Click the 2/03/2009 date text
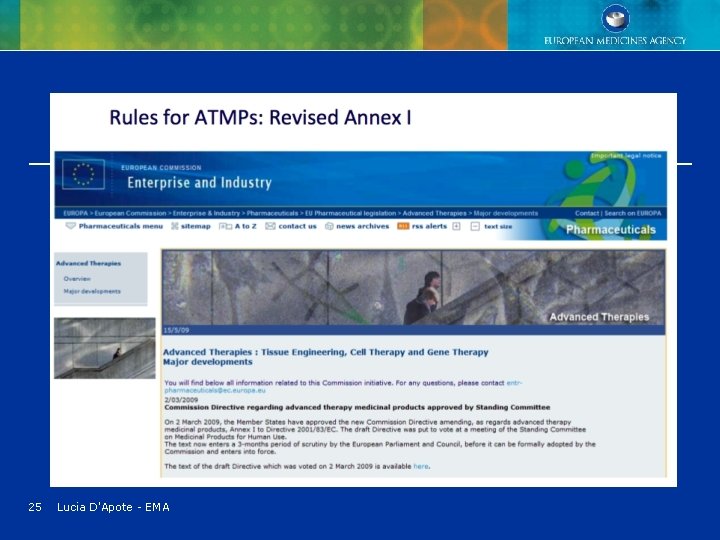The width and height of the screenshot is (720, 540). pos(181,399)
